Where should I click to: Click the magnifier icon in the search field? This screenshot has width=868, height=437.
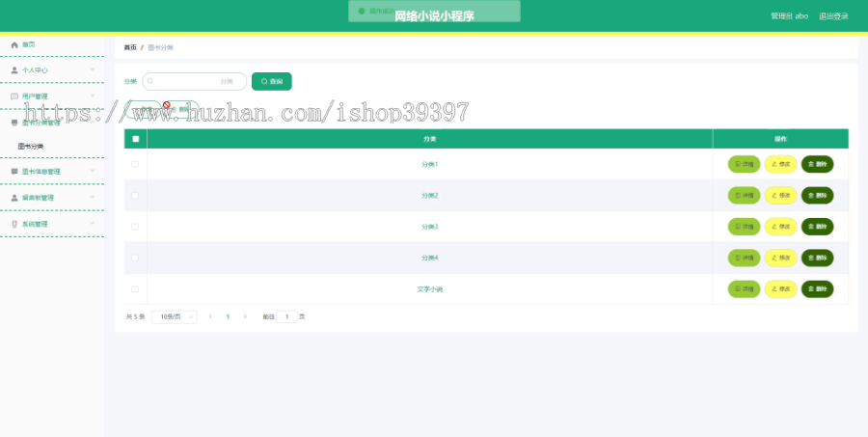pyautogui.click(x=150, y=81)
